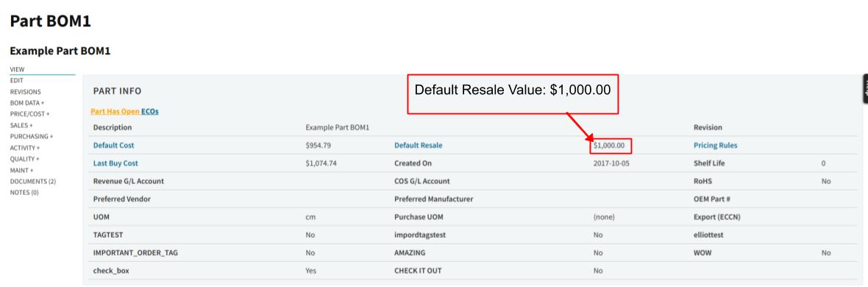Click the Example Part BOM1 subtitle heading
This screenshot has width=868, height=287.
coord(60,51)
